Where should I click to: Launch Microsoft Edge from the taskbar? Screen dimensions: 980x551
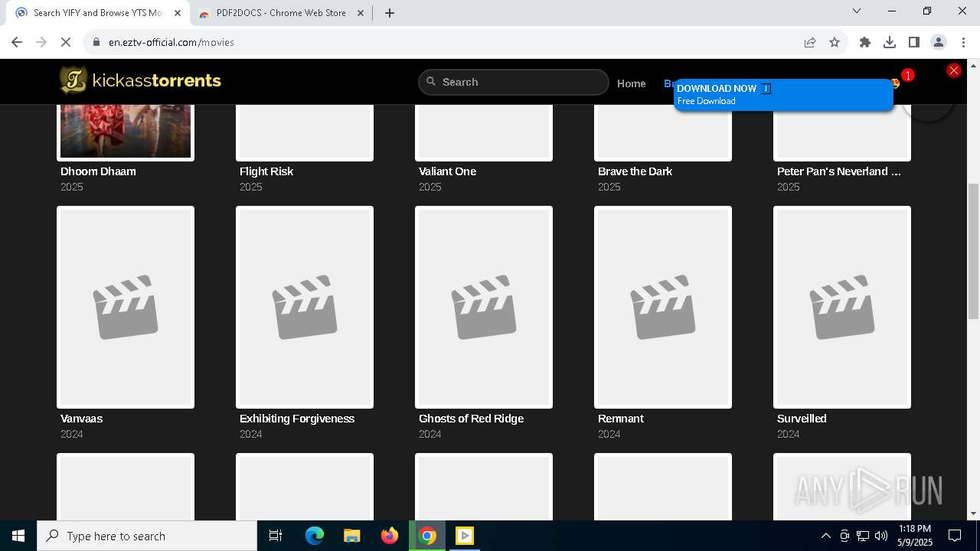coord(315,536)
